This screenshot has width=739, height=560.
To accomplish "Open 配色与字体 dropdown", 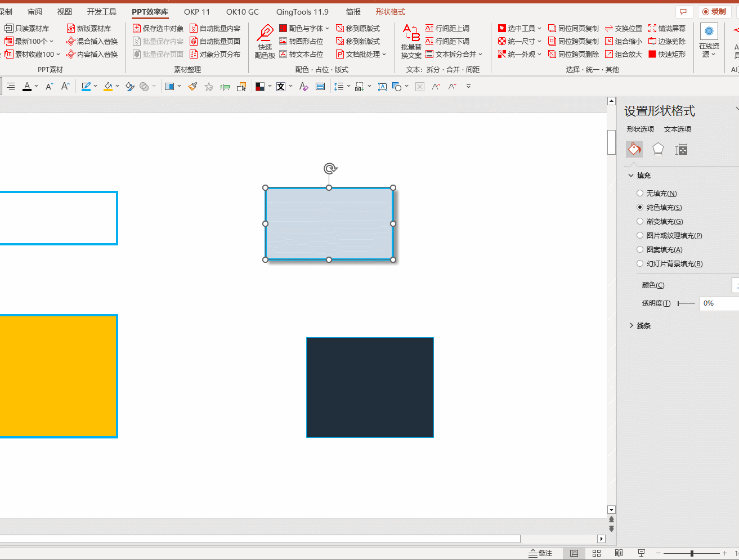I will [304, 28].
